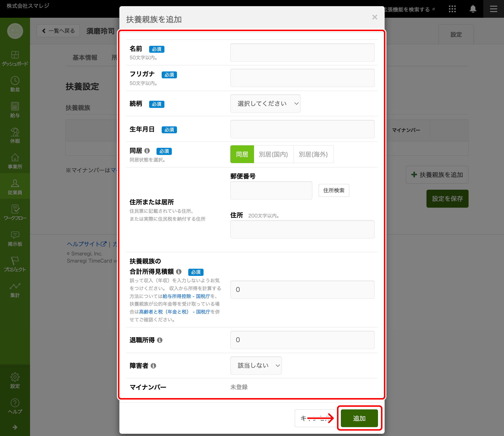Open the 集計 item in sidebar
This screenshot has width=504, height=436.
(x=15, y=290)
